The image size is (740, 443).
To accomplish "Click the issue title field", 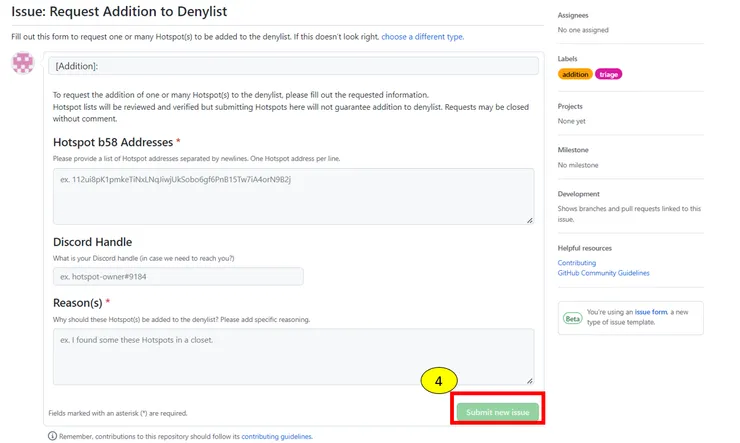I will point(291,66).
